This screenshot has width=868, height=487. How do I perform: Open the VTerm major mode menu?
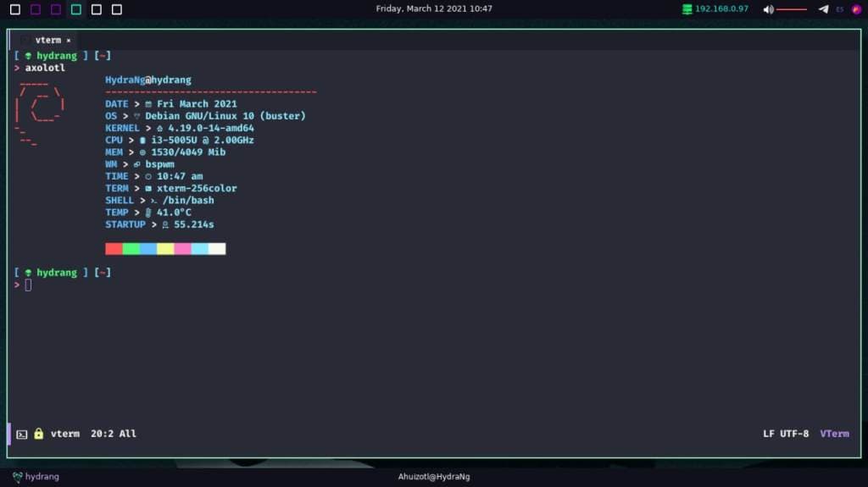[834, 434]
